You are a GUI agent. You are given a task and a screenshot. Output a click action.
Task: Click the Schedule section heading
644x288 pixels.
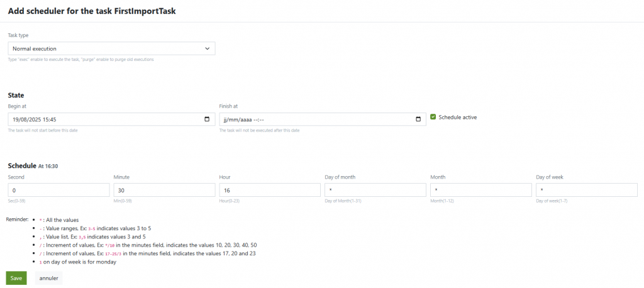21,165
